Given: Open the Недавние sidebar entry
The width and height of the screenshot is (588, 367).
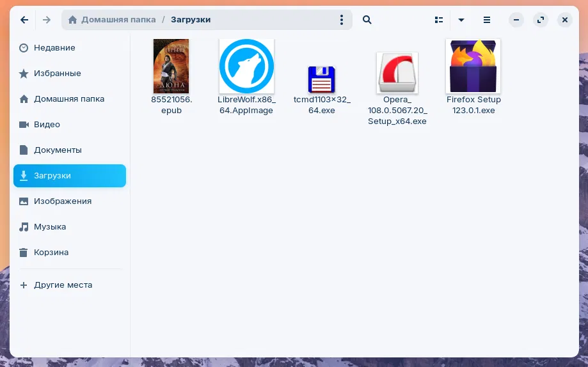Looking at the screenshot, I should (x=70, y=48).
